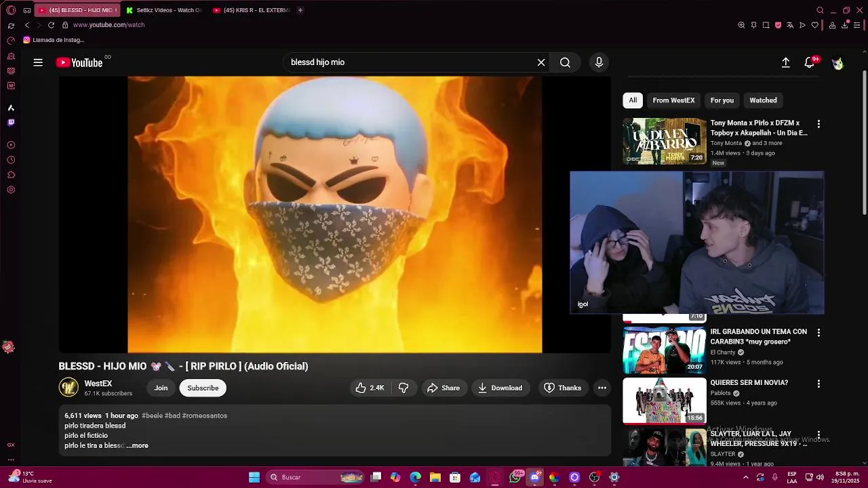Pin icon in address bar

tap(753, 25)
